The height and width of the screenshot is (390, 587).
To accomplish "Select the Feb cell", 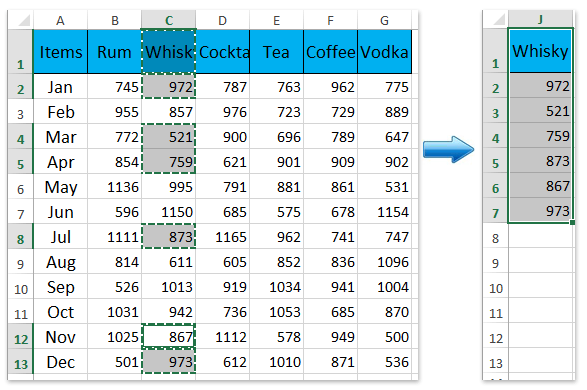I will point(60,112).
